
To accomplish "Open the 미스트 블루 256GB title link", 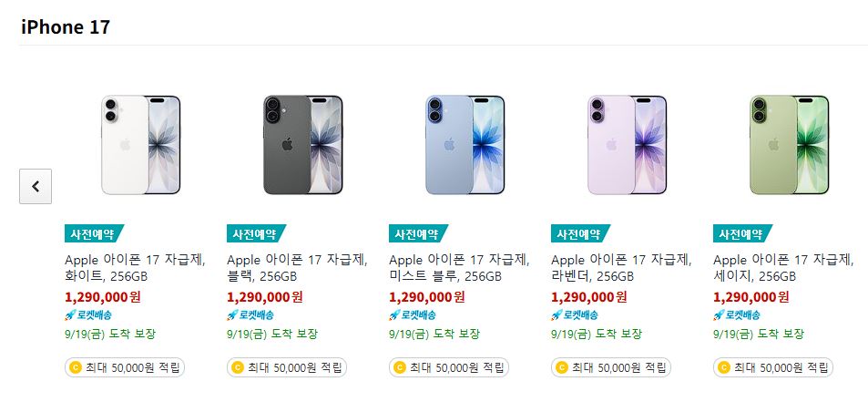I will [459, 267].
